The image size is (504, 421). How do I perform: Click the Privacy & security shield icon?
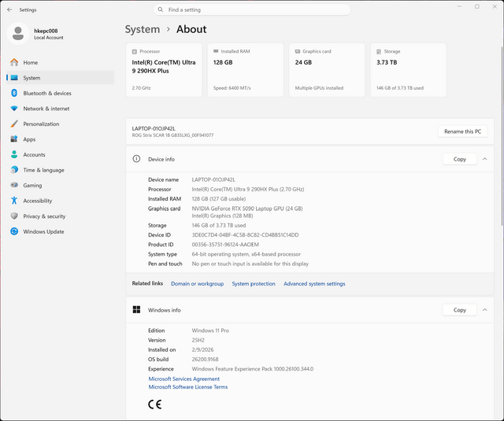(14, 216)
